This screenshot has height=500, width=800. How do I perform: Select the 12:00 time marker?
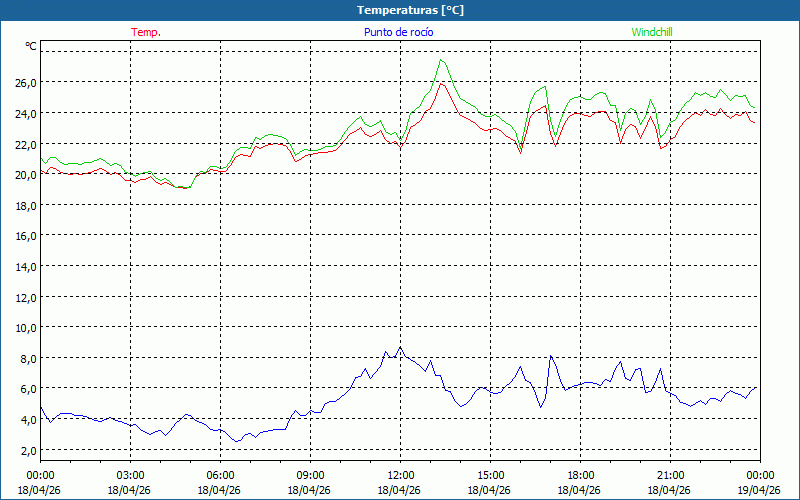(x=401, y=475)
